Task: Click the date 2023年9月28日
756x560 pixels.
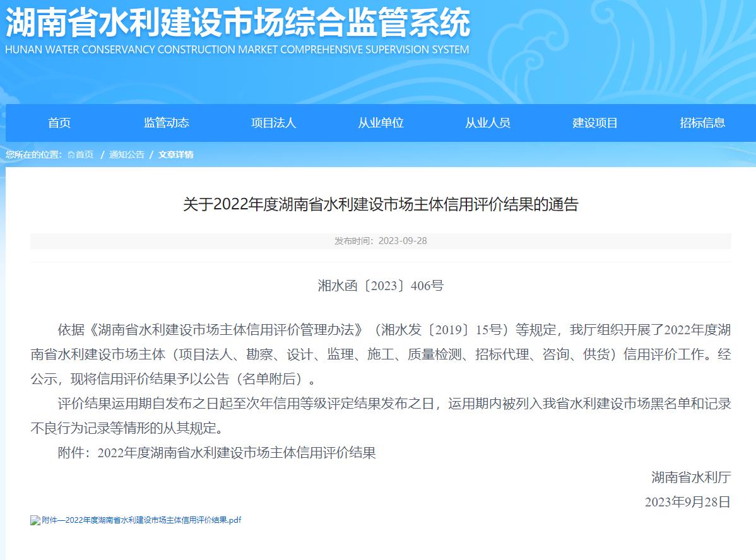Action: [x=688, y=502]
